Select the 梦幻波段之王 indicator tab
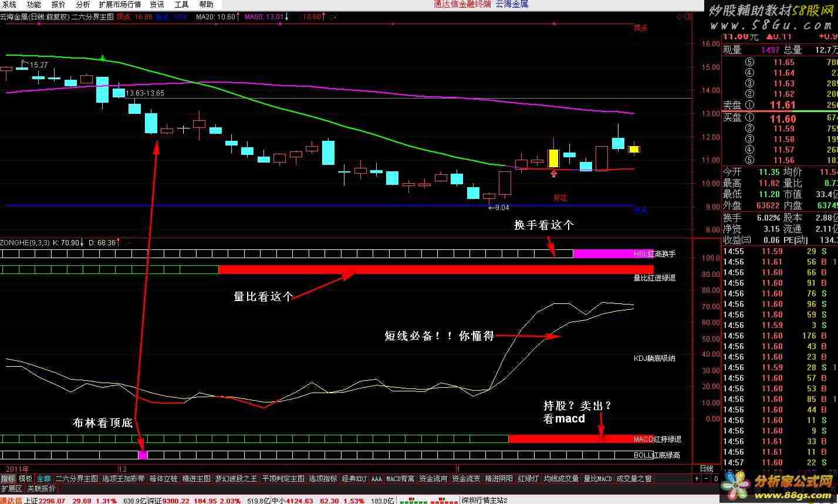The width and height of the screenshot is (838, 504). tap(236, 479)
